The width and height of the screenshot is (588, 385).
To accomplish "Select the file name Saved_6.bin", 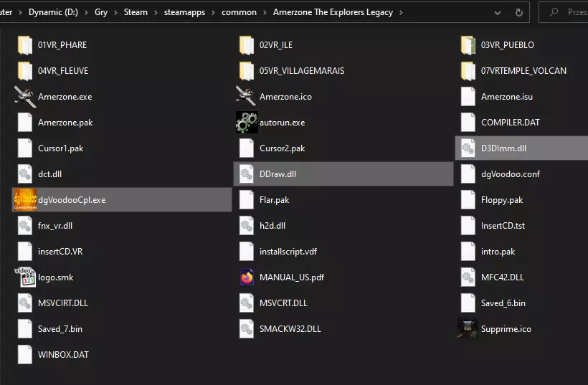I will 503,303.
